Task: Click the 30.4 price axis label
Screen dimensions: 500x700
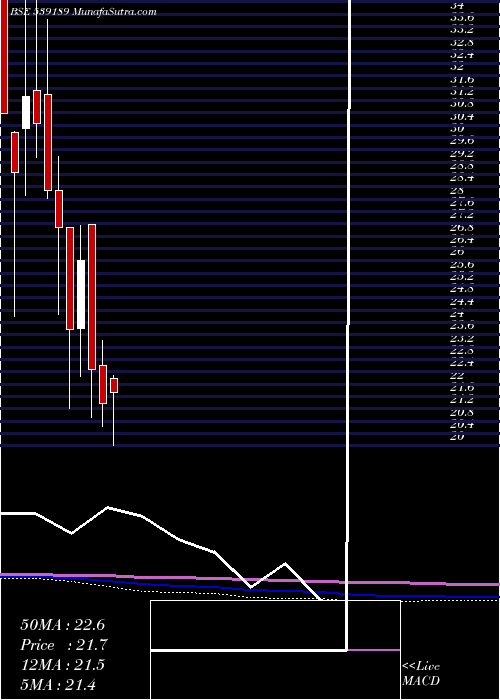Action: point(461,117)
